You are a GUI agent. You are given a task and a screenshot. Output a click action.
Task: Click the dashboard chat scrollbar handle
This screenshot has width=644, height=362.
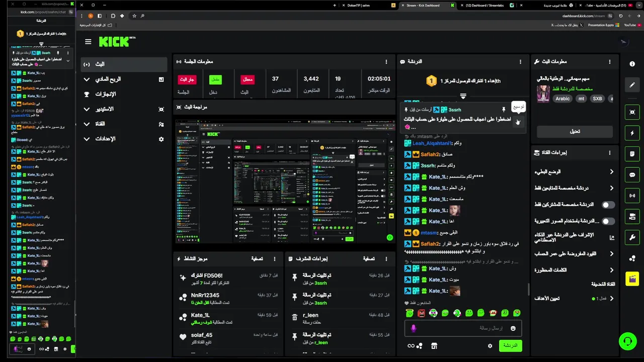pyautogui.click(x=528, y=290)
